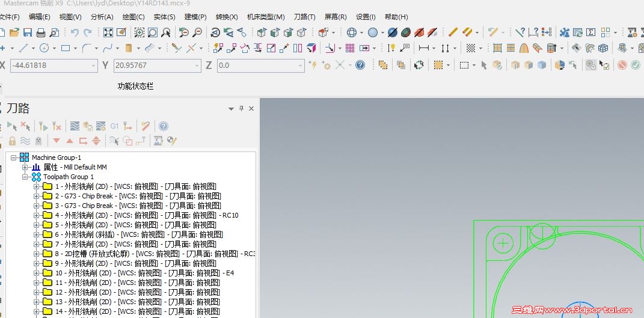Select operation 6 外形铣削 (斜插)
Screen dimensions: 644x318
pyautogui.click(x=139, y=234)
